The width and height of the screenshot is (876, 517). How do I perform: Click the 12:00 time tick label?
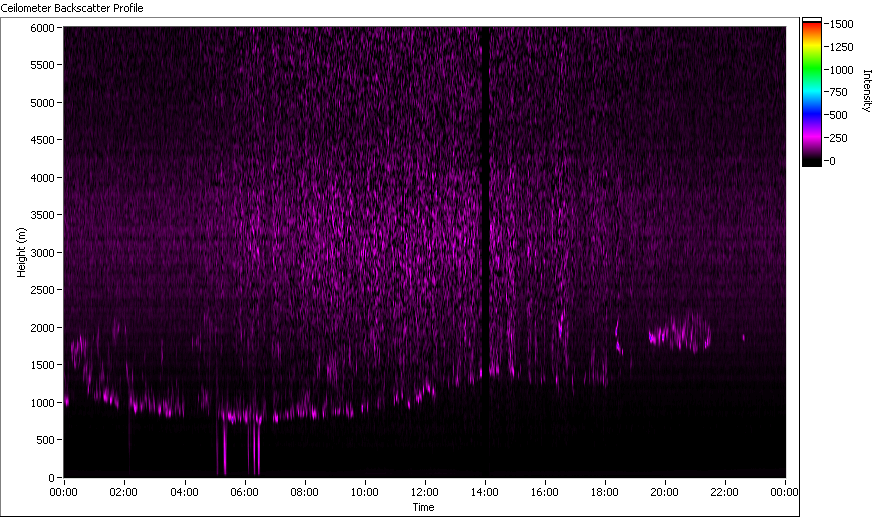425,492
